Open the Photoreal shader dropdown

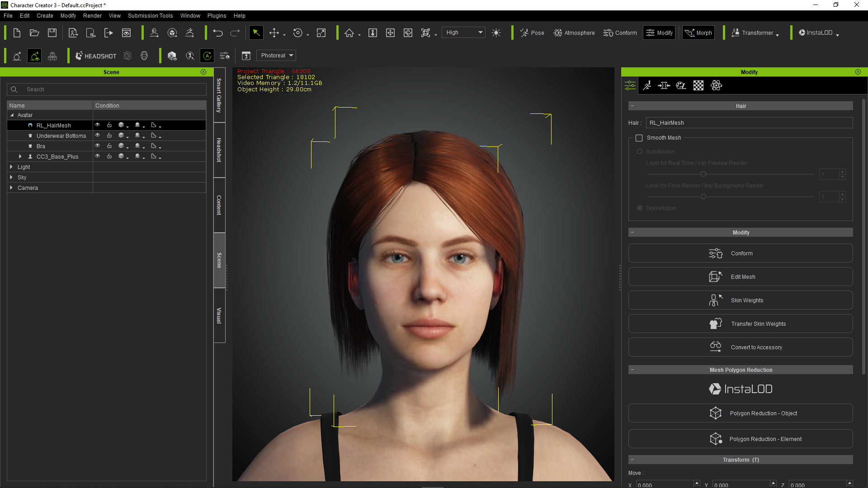(276, 56)
